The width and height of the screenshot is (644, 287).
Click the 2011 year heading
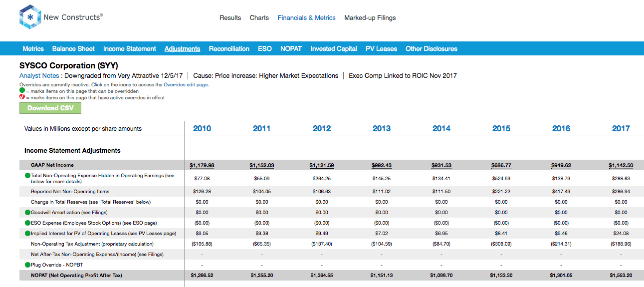coord(262,129)
